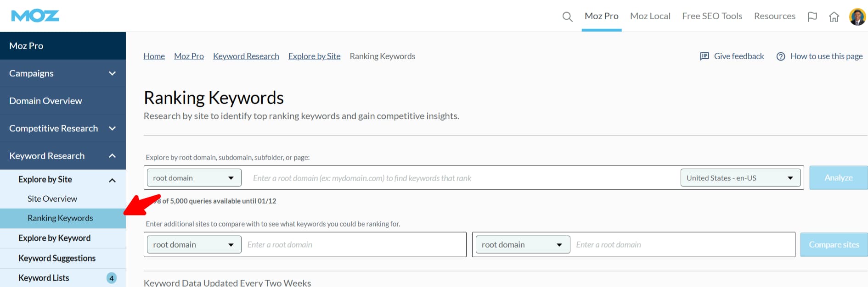Collapse the Explore by Site submenu

pyautogui.click(x=112, y=180)
